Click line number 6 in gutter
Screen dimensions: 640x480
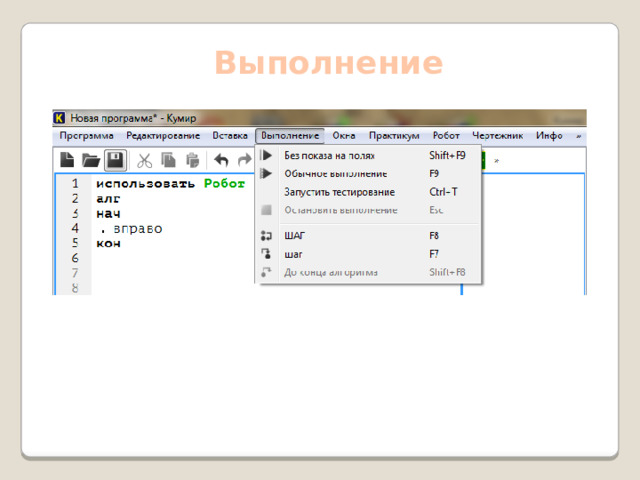coord(75,258)
